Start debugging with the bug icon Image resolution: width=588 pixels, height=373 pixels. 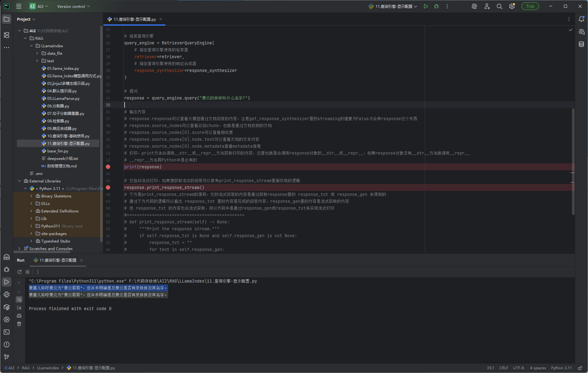436,6
